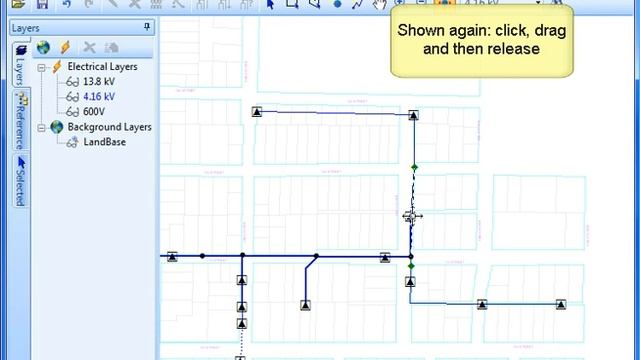Activate the hand pan tool

click(380, 4)
